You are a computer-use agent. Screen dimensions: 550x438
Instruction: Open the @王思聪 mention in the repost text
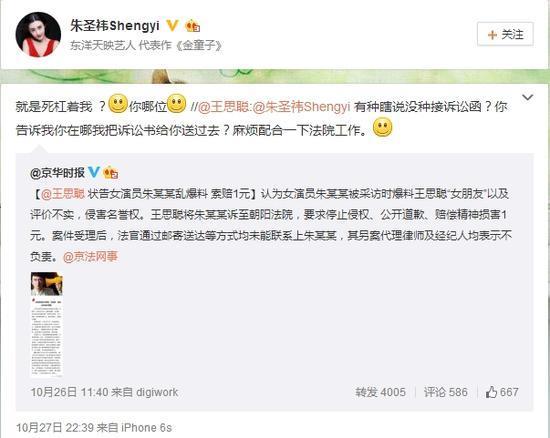[x=223, y=107]
